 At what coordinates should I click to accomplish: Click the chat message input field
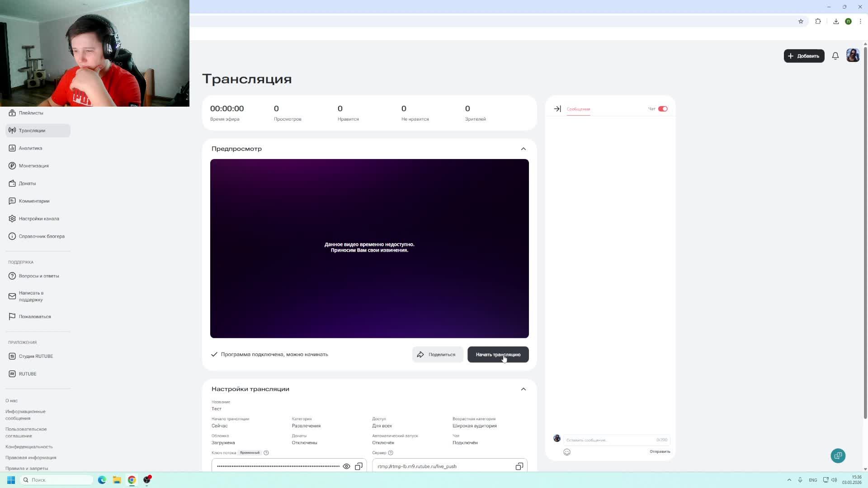click(608, 440)
